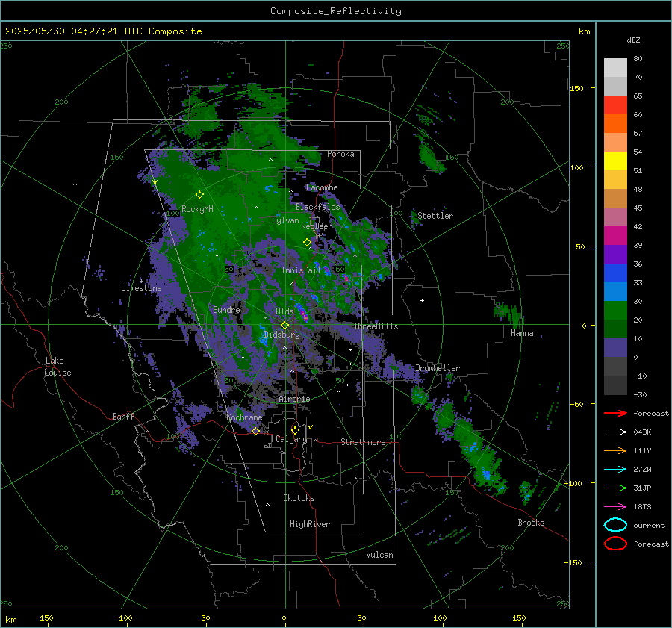
Task: Click the Airdrie city label
Action: pos(294,399)
